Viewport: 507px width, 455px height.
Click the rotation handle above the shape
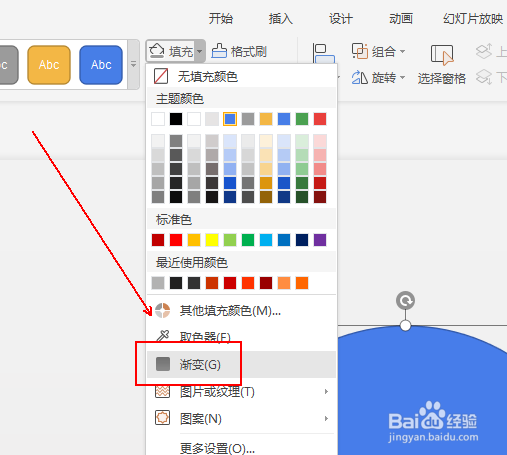[405, 301]
